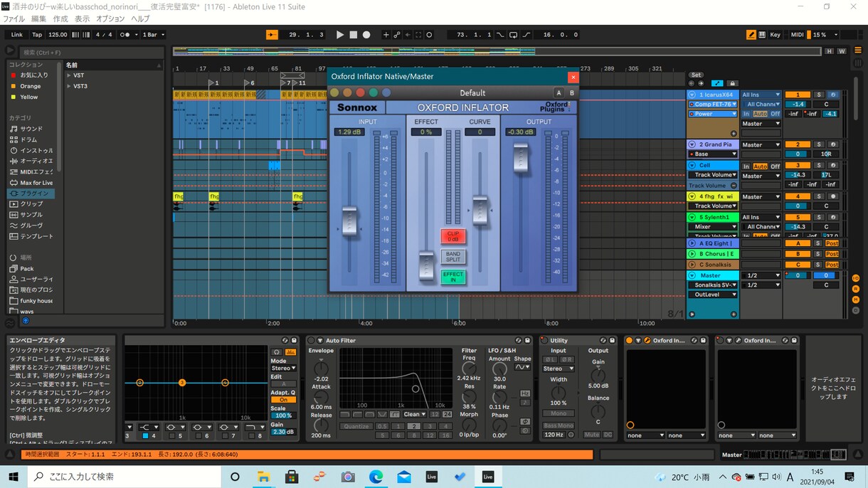Open the ドラム browser category

tap(28, 139)
